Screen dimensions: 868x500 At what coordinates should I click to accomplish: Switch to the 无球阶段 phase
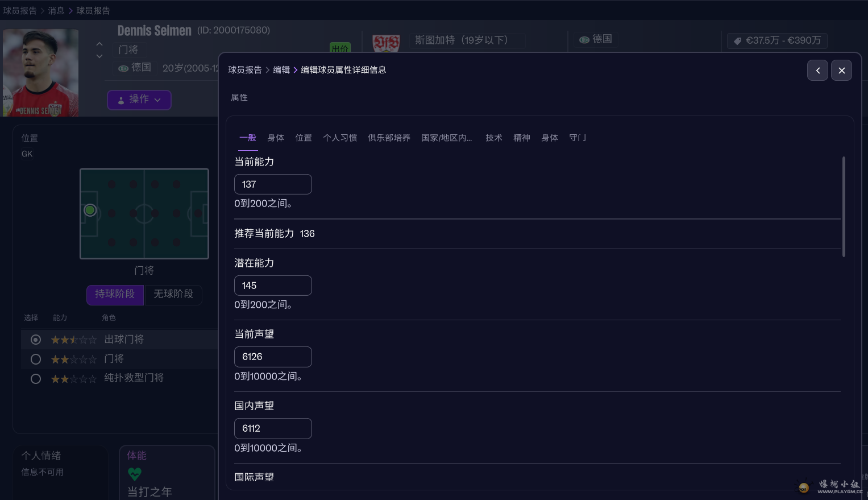(x=173, y=294)
